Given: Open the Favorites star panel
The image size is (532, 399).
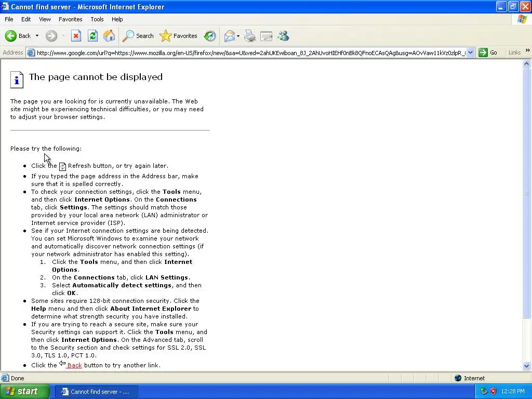Looking at the screenshot, I should click(178, 36).
